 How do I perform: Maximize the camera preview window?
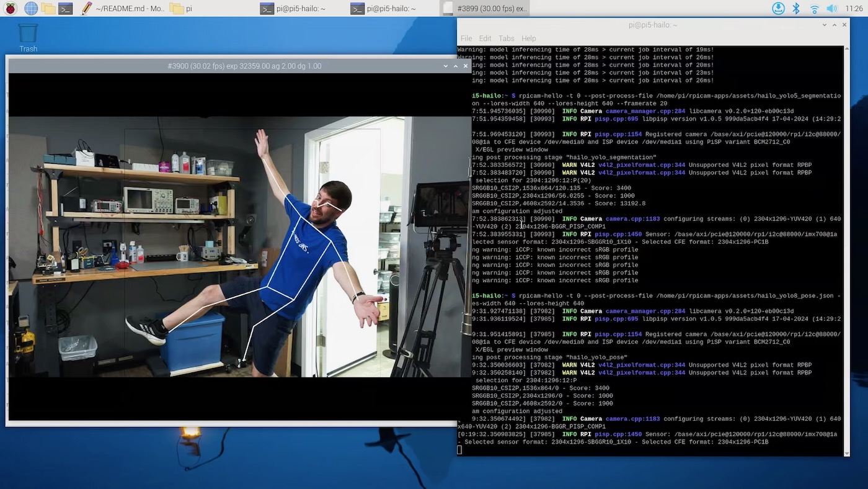coord(456,66)
